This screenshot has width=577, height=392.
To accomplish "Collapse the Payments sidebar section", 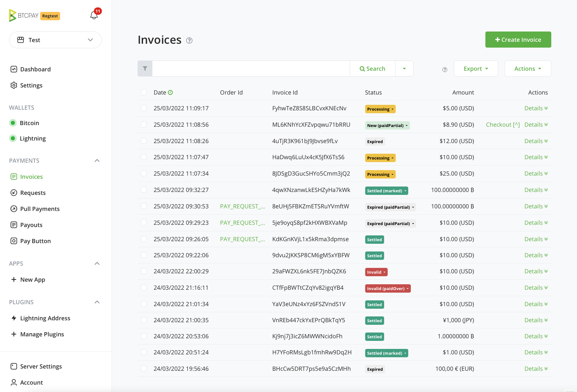I will [97, 160].
